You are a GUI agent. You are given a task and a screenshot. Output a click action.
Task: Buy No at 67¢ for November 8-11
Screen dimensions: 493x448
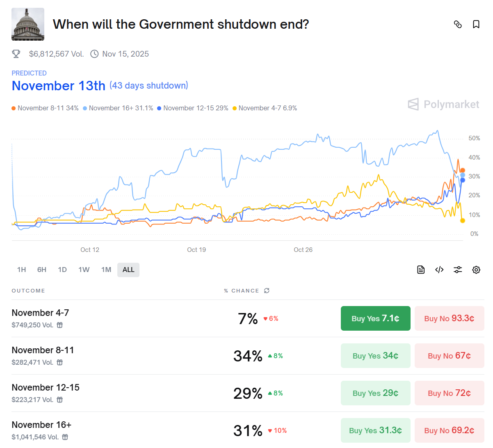pyautogui.click(x=449, y=356)
